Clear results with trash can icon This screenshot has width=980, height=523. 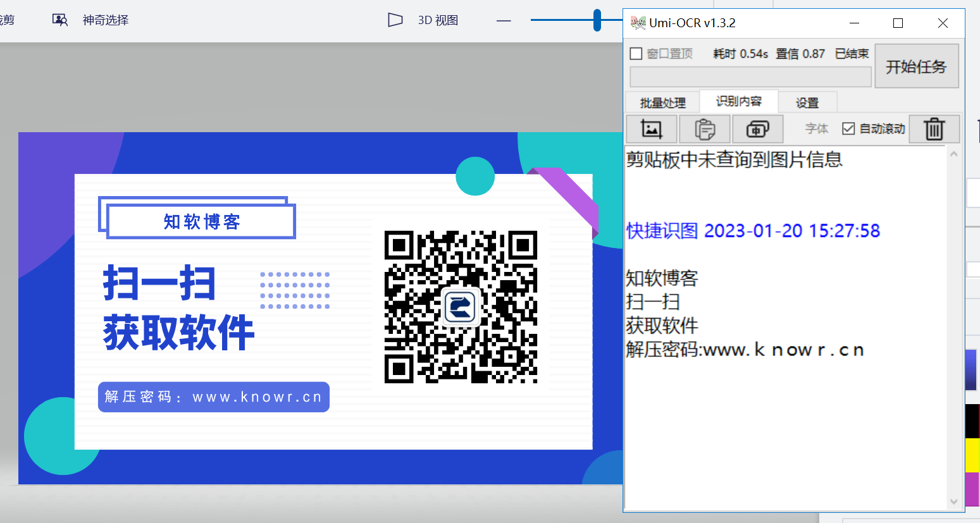[x=934, y=129]
